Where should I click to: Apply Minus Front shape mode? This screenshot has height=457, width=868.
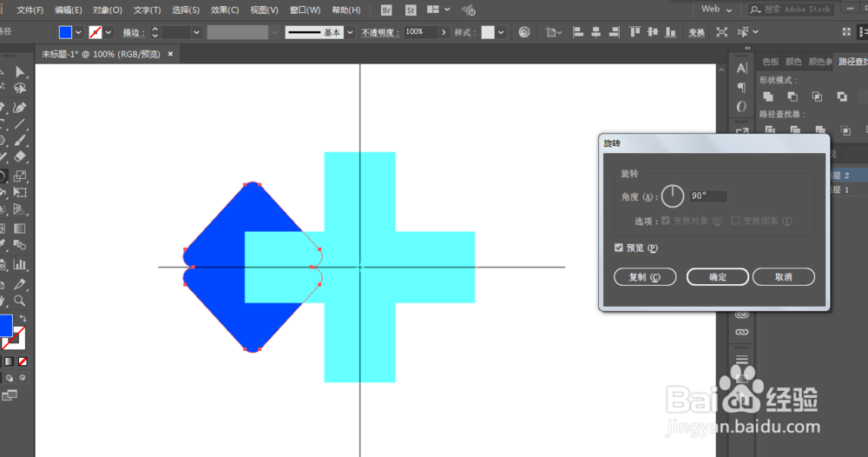792,96
